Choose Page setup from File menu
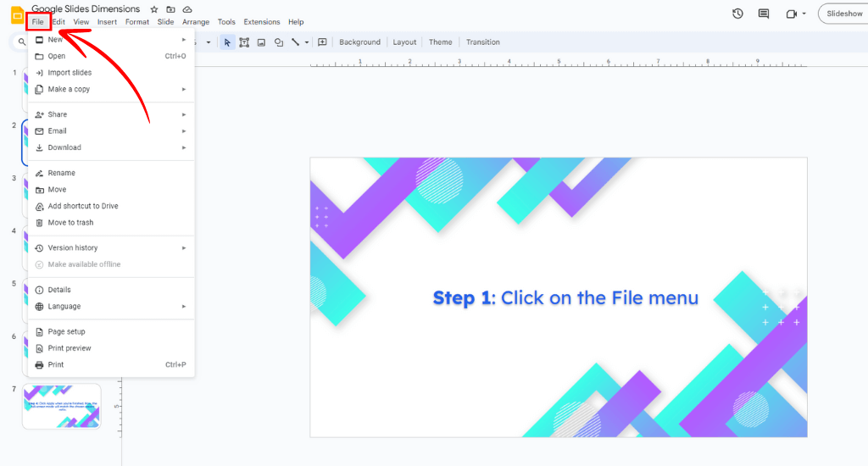868x466 pixels. tap(66, 331)
